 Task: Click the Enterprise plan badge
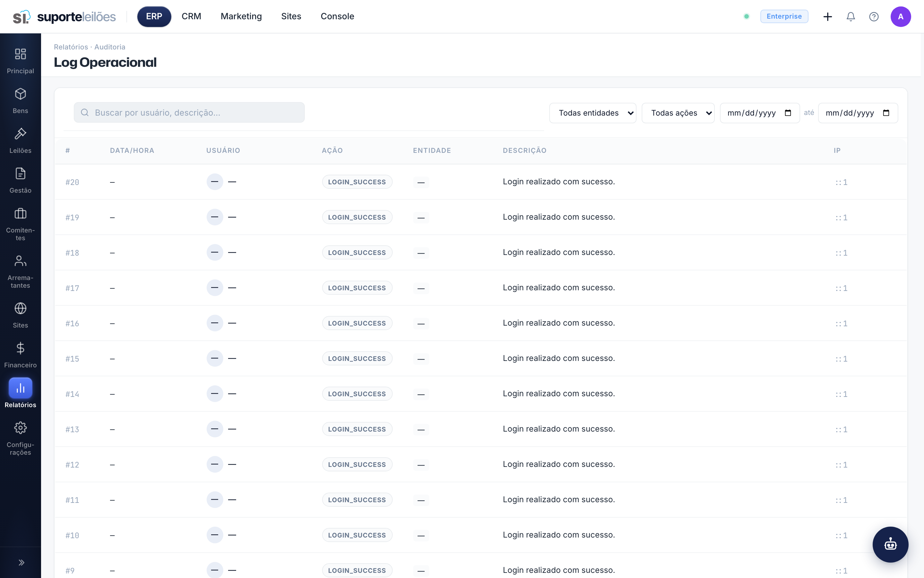pos(784,16)
